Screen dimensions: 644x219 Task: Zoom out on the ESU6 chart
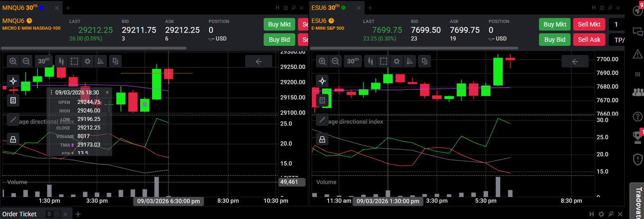(335, 61)
